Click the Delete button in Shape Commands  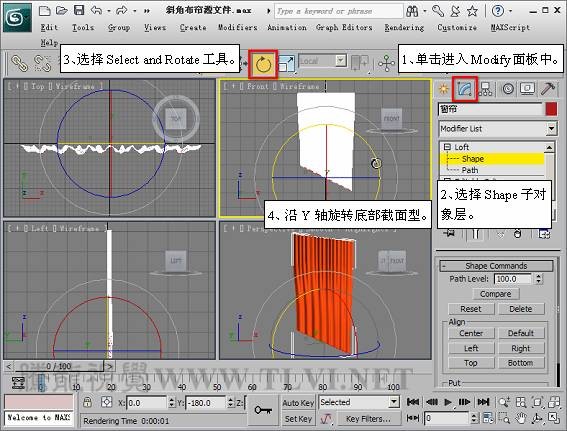(521, 309)
